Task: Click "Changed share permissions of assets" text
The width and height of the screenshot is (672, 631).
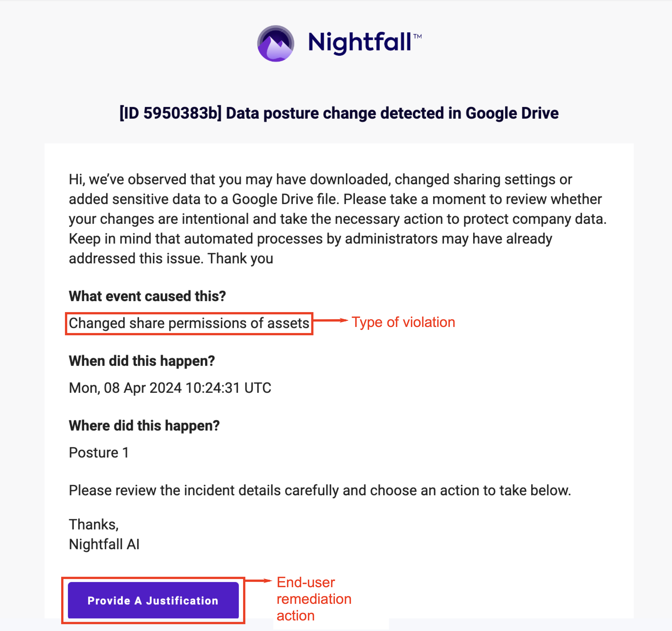Action: tap(189, 323)
